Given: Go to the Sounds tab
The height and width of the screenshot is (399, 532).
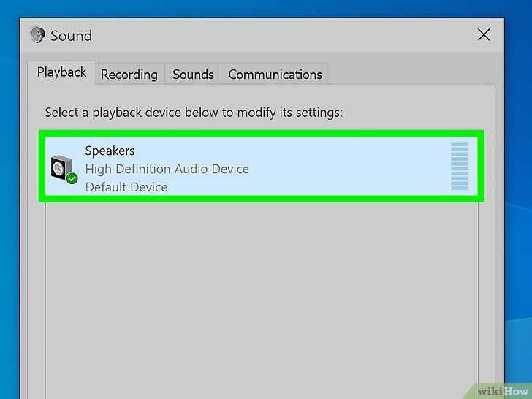Looking at the screenshot, I should (x=193, y=75).
